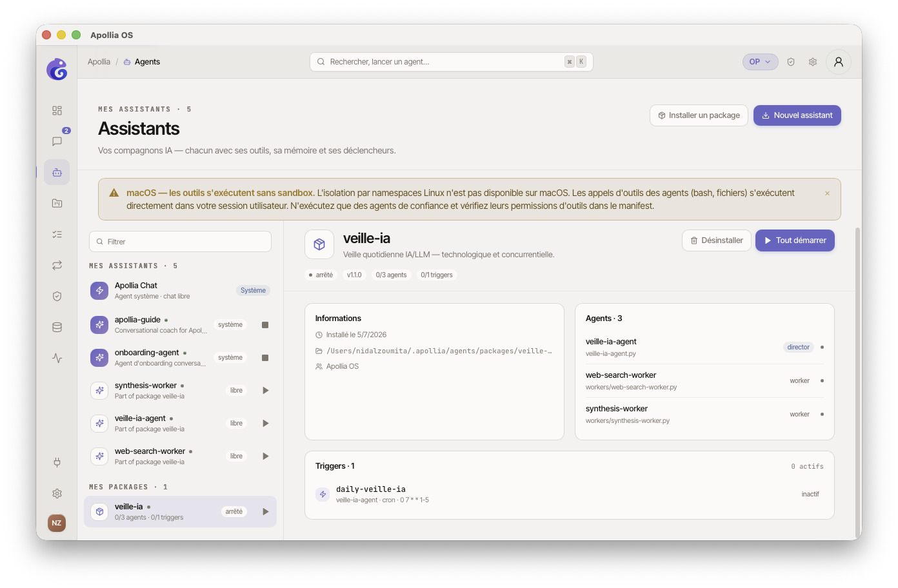Viewport: 898px width, 588px height.
Task: Click Tout démarrer button
Action: (x=795, y=240)
